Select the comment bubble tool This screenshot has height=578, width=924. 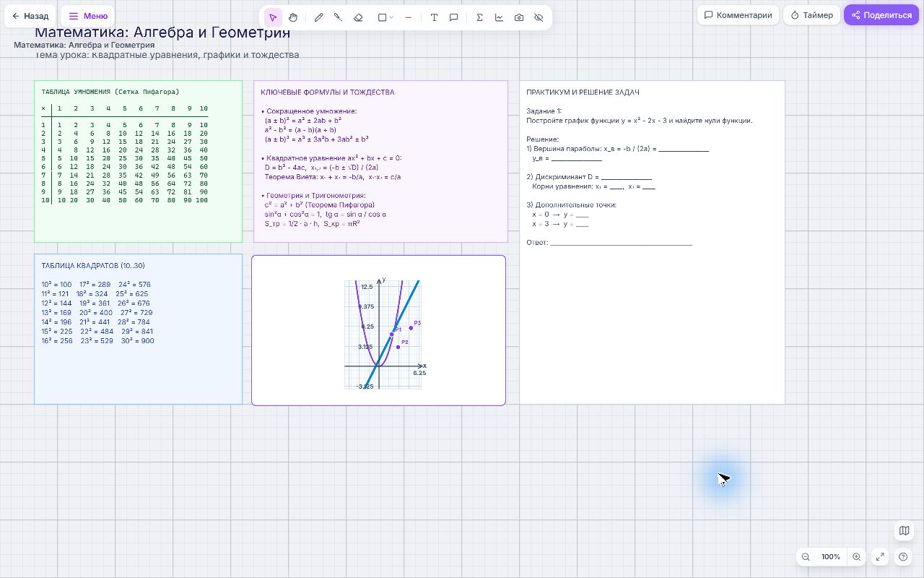454,17
